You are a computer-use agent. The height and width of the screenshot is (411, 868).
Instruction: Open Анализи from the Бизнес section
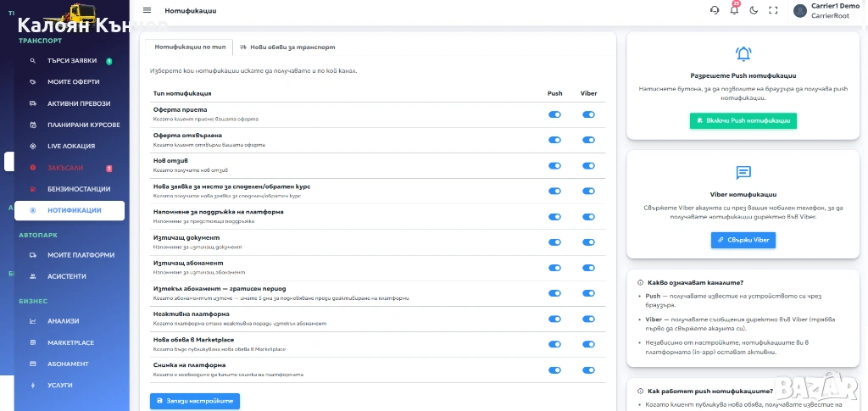point(63,321)
